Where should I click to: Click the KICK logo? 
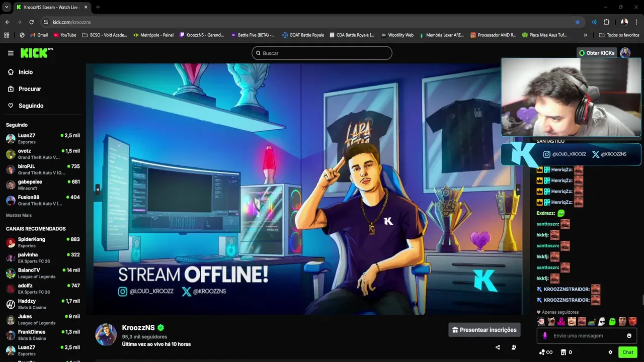pos(36,53)
